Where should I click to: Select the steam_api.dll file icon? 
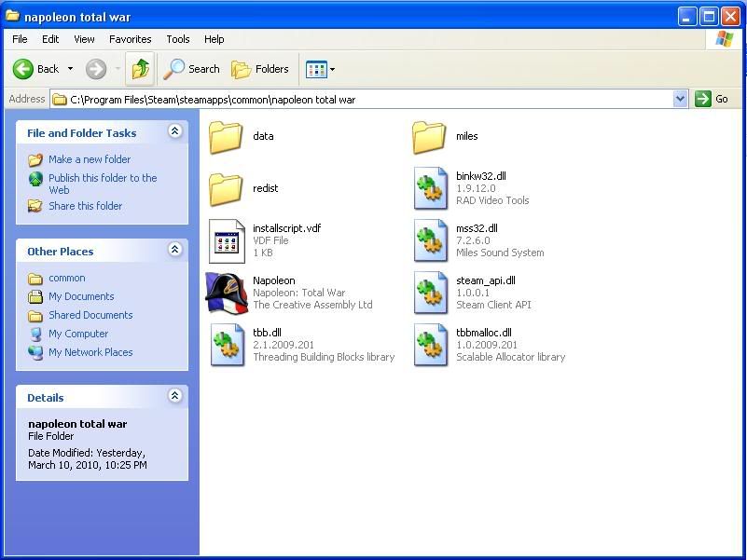pyautogui.click(x=431, y=293)
